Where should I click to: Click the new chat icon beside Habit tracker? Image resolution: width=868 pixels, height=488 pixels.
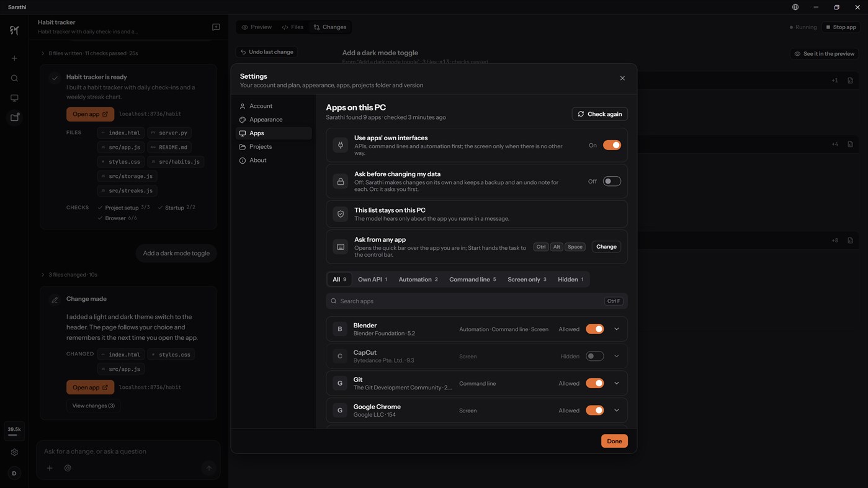(x=216, y=27)
